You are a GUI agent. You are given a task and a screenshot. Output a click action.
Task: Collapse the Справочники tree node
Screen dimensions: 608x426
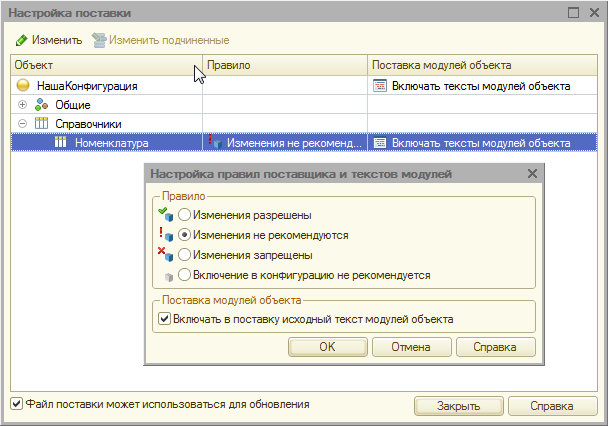click(22, 123)
